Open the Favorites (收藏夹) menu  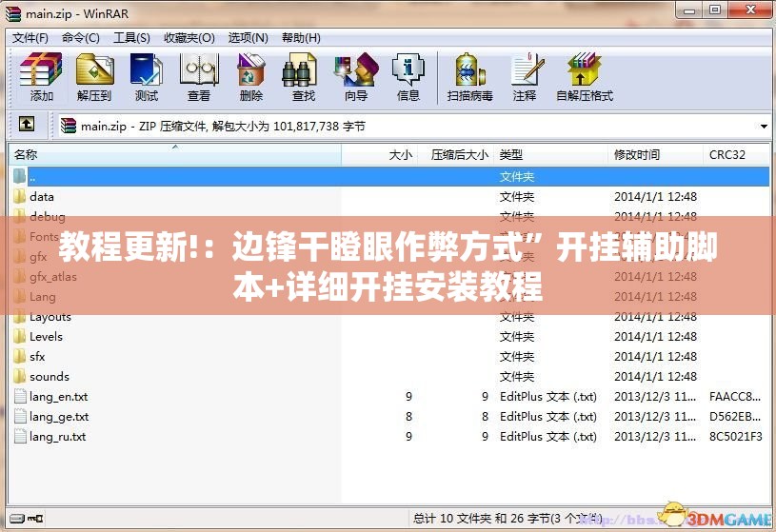pos(189,38)
